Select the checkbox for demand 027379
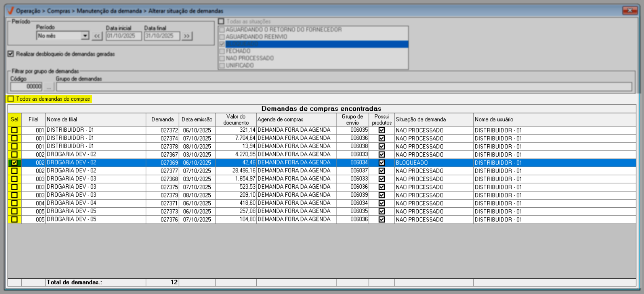This screenshot has width=644, height=294. pos(15,195)
